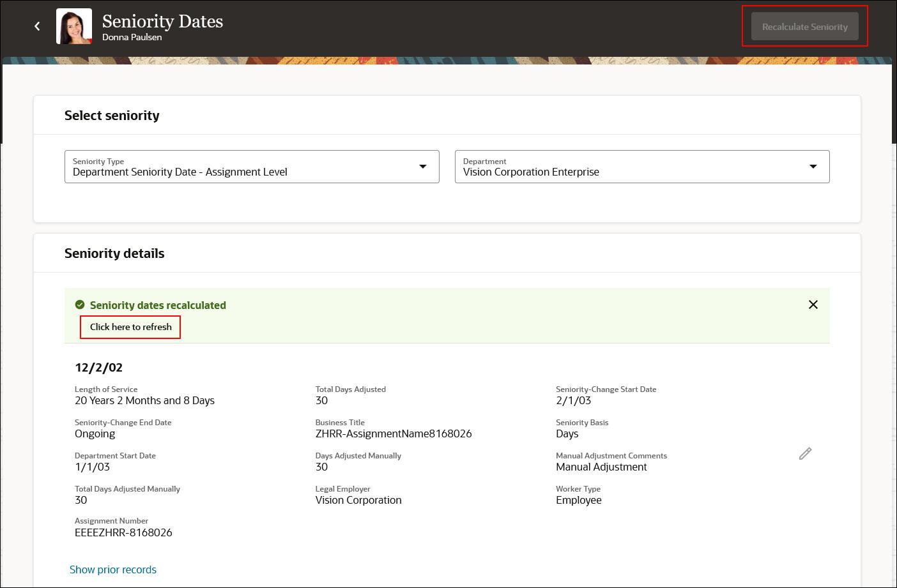Click the Donna Paulsen name in header

(x=132, y=37)
